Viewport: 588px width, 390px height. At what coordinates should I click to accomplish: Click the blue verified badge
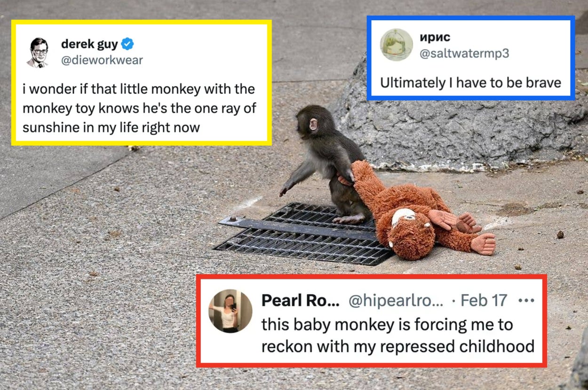pyautogui.click(x=127, y=45)
